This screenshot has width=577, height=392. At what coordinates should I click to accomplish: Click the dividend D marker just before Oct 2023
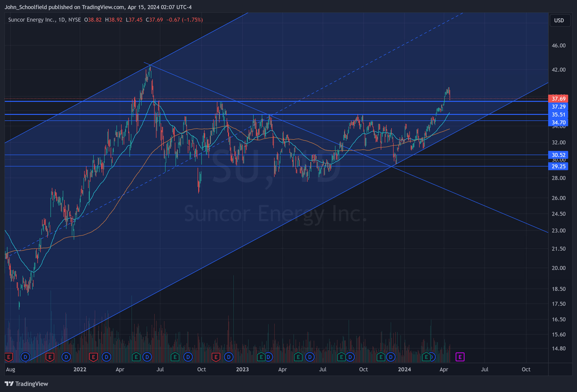click(350, 357)
